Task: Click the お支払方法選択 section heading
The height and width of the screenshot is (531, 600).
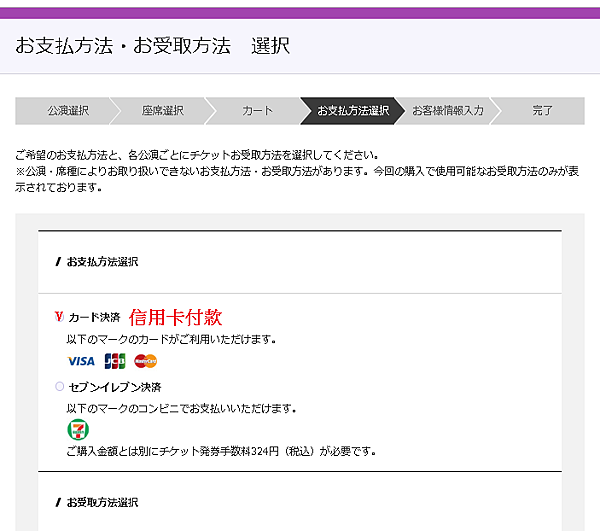Action: (102, 262)
